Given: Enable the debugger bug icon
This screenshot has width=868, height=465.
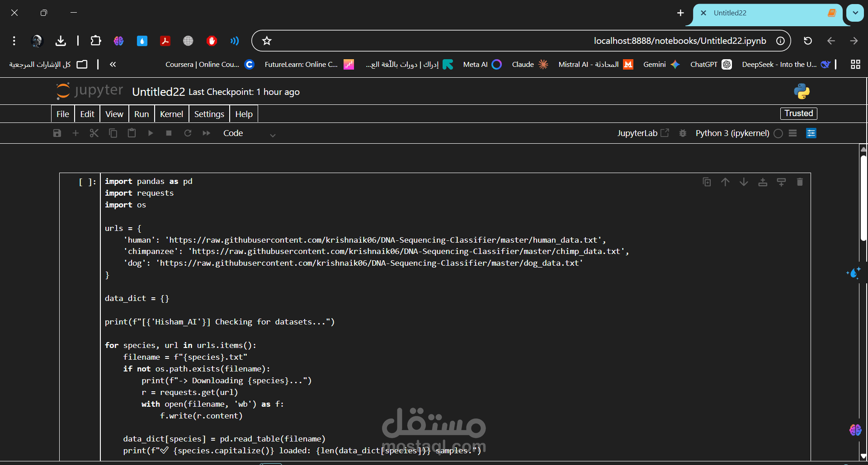Looking at the screenshot, I should 683,133.
